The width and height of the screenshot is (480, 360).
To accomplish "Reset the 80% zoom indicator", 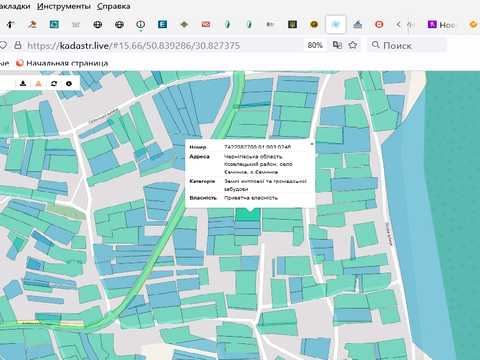I will coord(315,45).
